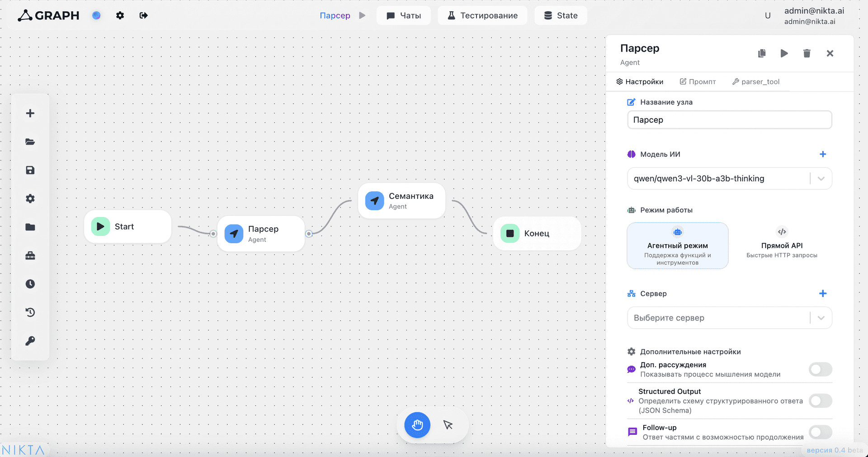Screen dimensions: 868x457
Task: Delete the node with trash icon
Action: pos(807,53)
